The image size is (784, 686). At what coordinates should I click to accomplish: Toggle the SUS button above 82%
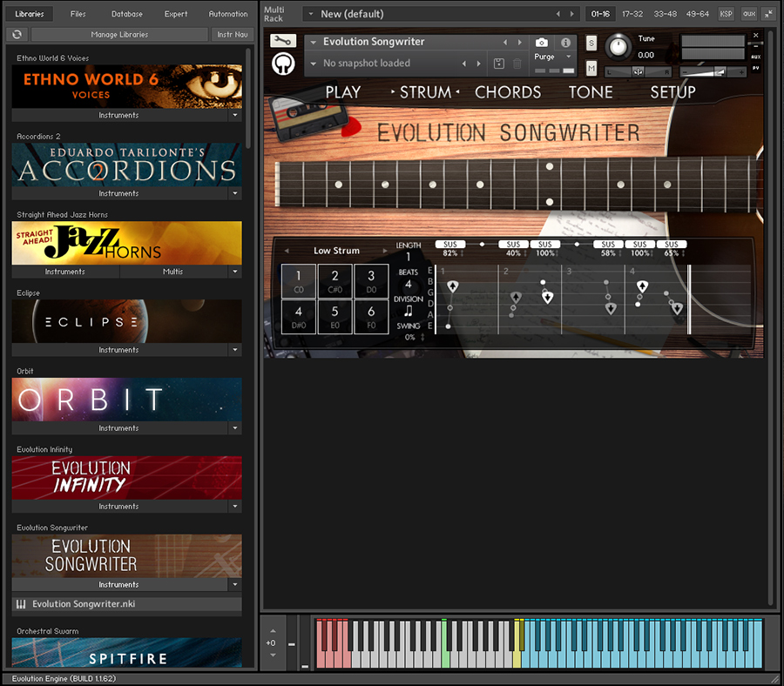coord(450,245)
